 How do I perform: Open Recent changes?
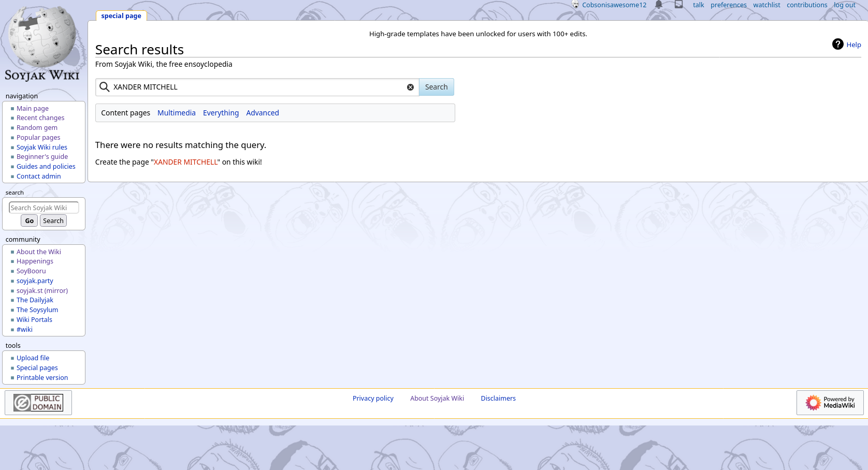pos(40,118)
